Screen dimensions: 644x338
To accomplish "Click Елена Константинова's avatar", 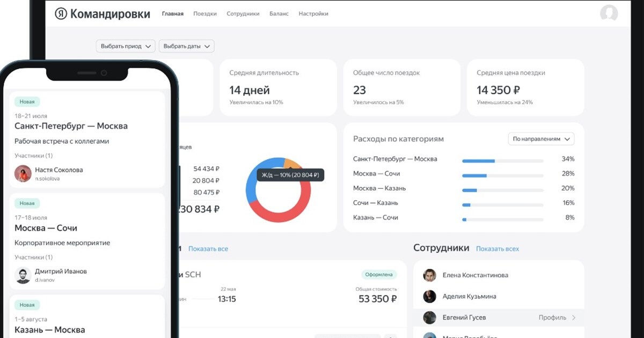I will pos(429,275).
